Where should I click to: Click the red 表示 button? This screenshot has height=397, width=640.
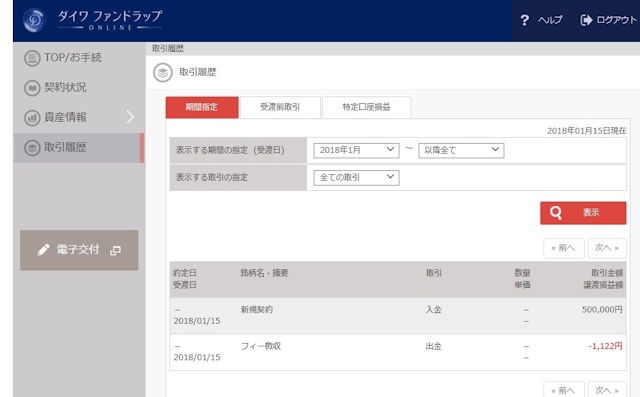click(x=583, y=213)
